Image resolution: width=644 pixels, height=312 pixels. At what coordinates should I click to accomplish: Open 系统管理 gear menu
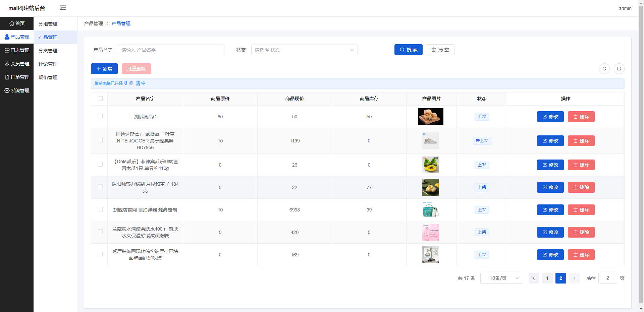pos(17,90)
